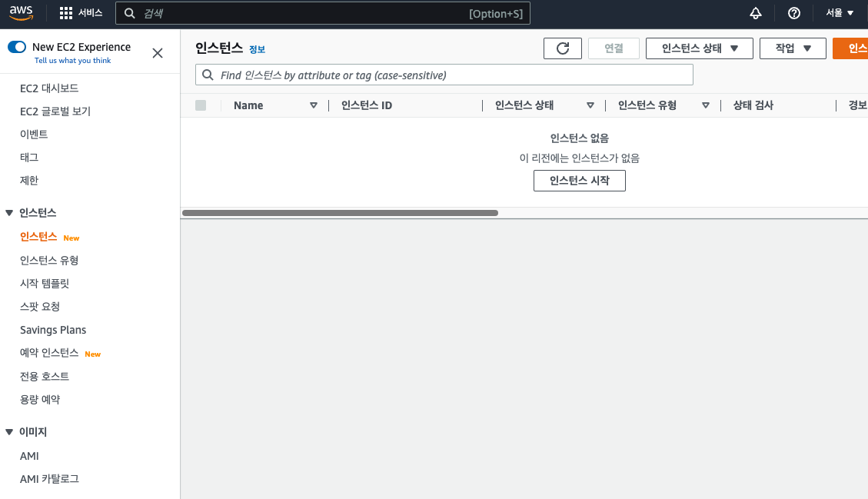Open the 정보 info link

coord(257,49)
